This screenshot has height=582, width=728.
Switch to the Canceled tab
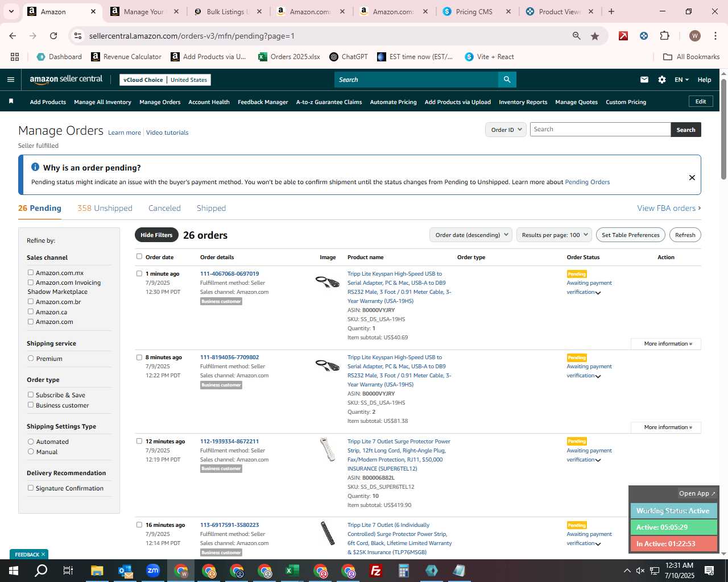[164, 208]
